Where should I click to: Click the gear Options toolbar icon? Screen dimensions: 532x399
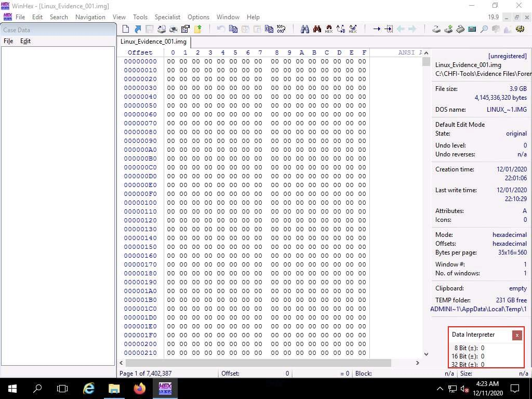click(x=520, y=29)
